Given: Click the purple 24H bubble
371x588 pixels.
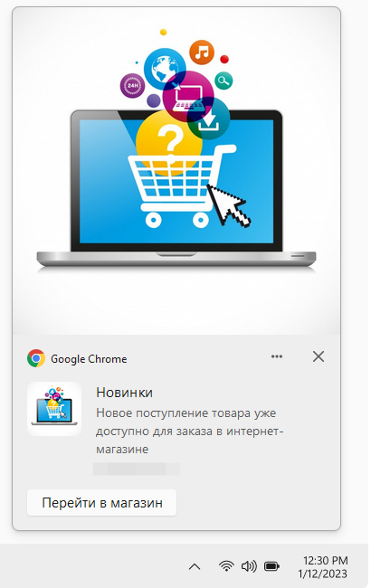Looking at the screenshot, I should point(132,86).
